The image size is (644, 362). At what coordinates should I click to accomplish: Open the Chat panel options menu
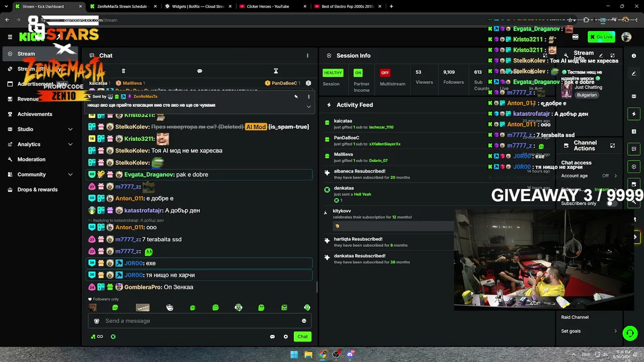click(x=307, y=56)
